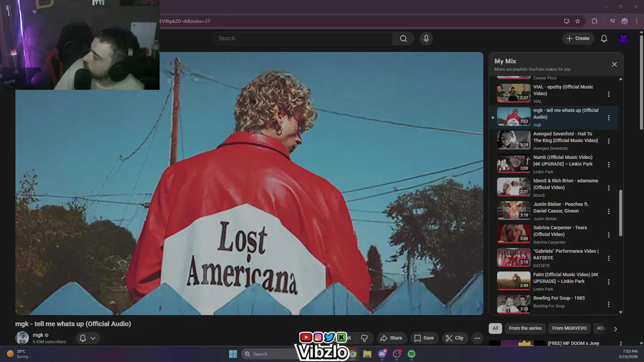Screen dimensions: 644x362
Task: Close the My Mix playlist panel
Action: tap(614, 64)
